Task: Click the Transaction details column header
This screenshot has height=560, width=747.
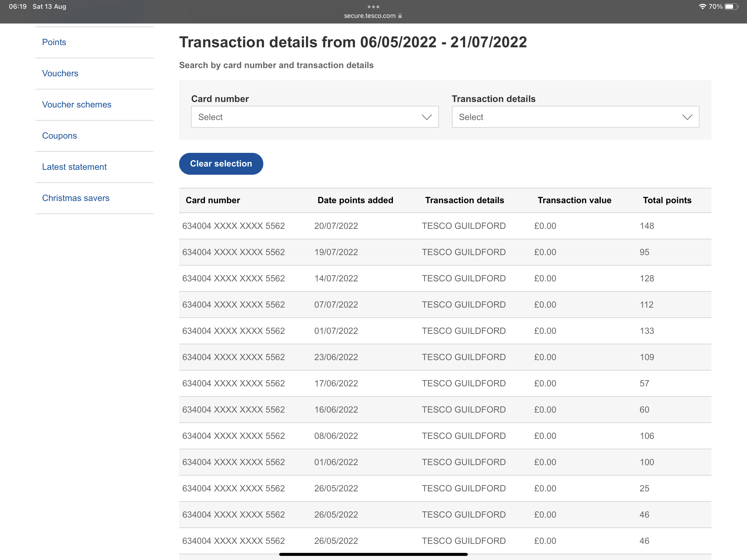Action: (x=464, y=200)
